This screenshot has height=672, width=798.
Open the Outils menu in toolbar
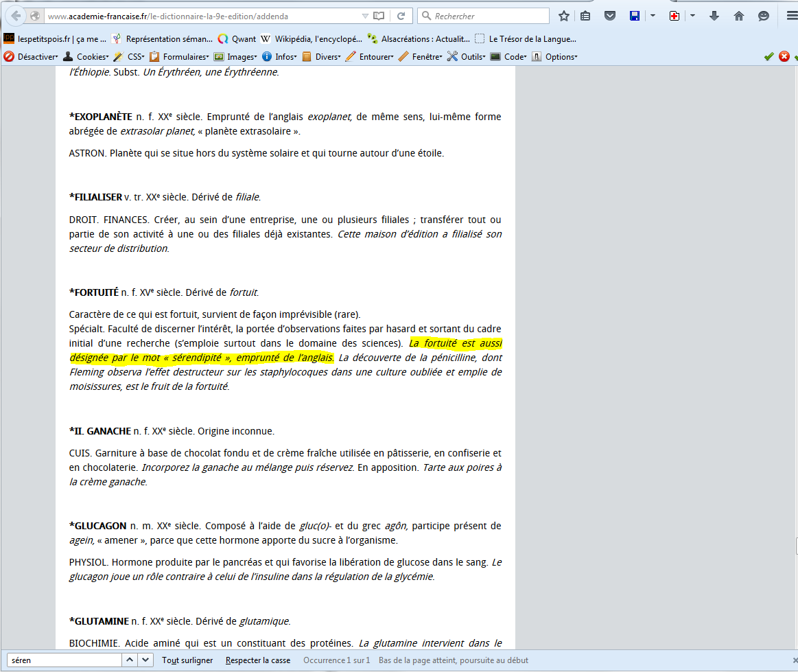pos(466,57)
